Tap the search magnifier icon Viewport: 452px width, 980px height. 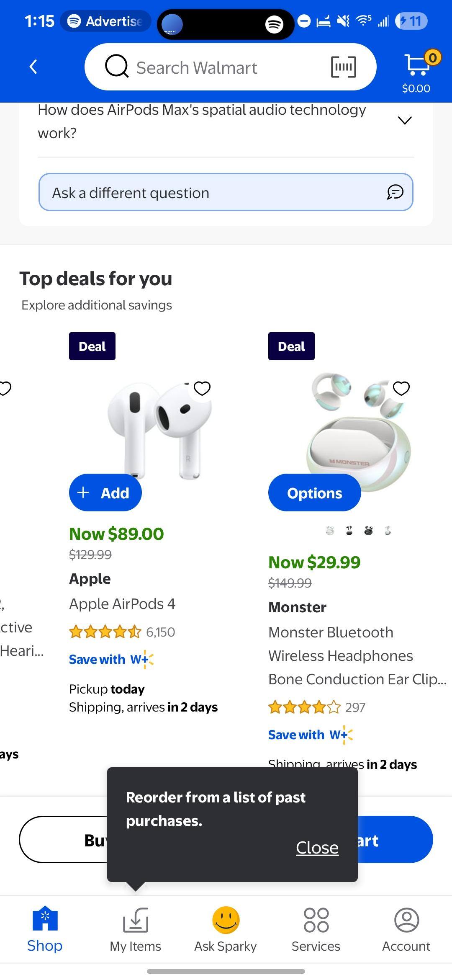click(x=116, y=67)
